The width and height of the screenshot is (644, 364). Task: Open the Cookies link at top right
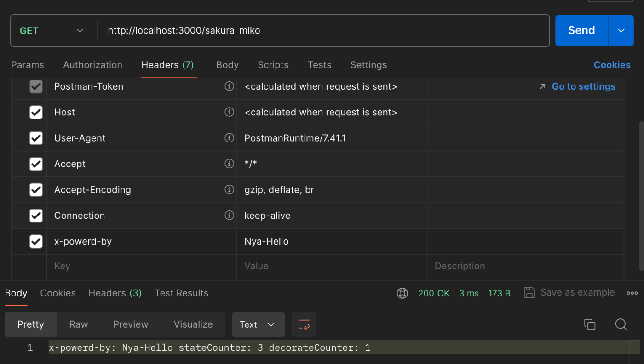[x=612, y=65]
